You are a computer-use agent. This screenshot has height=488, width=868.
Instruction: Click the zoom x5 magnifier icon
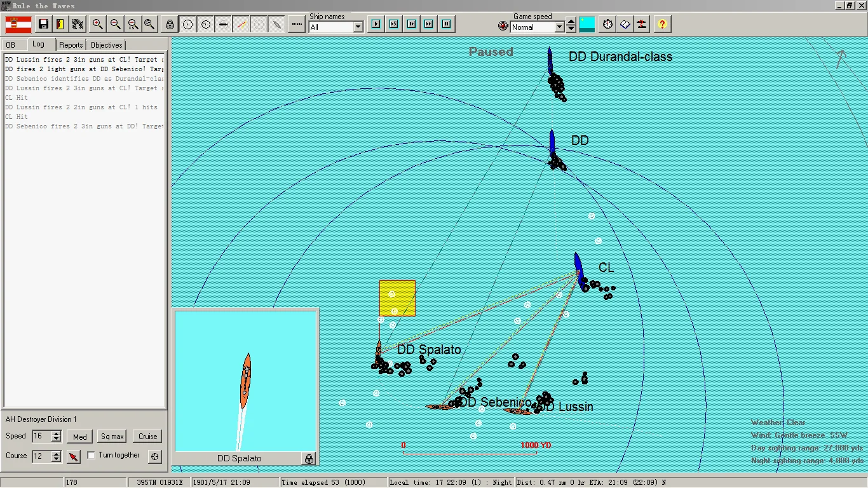coord(132,25)
